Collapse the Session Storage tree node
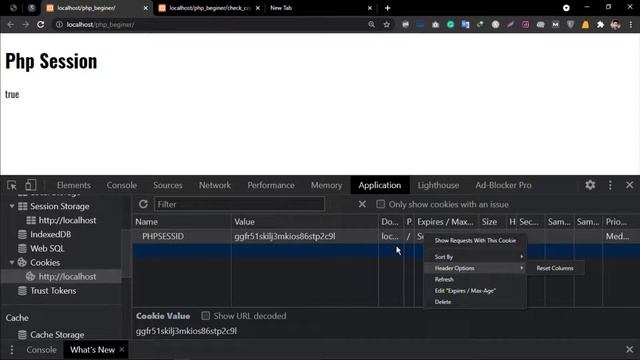Image resolution: width=640 pixels, height=360 pixels. pos(12,207)
